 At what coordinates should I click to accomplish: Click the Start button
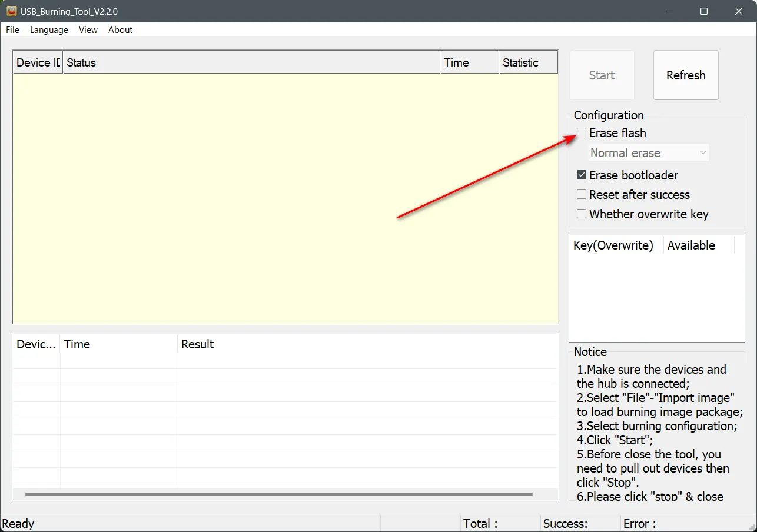(602, 75)
